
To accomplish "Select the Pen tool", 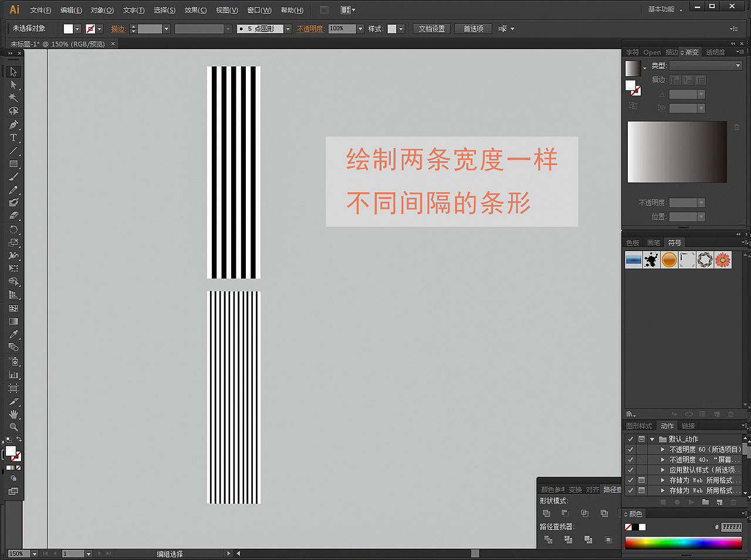I will coord(13,124).
